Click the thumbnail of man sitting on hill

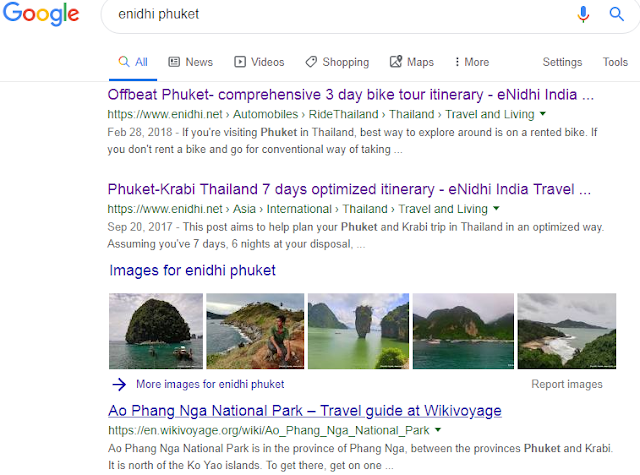coord(255,331)
